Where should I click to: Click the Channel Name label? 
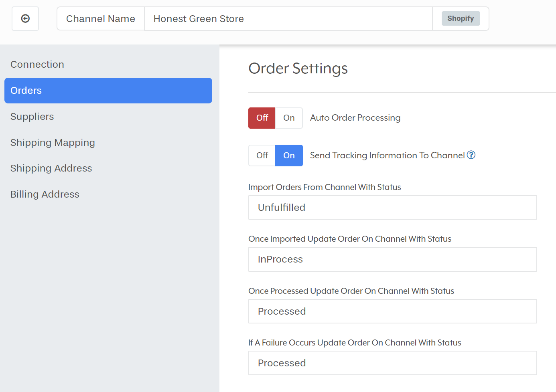(x=101, y=19)
